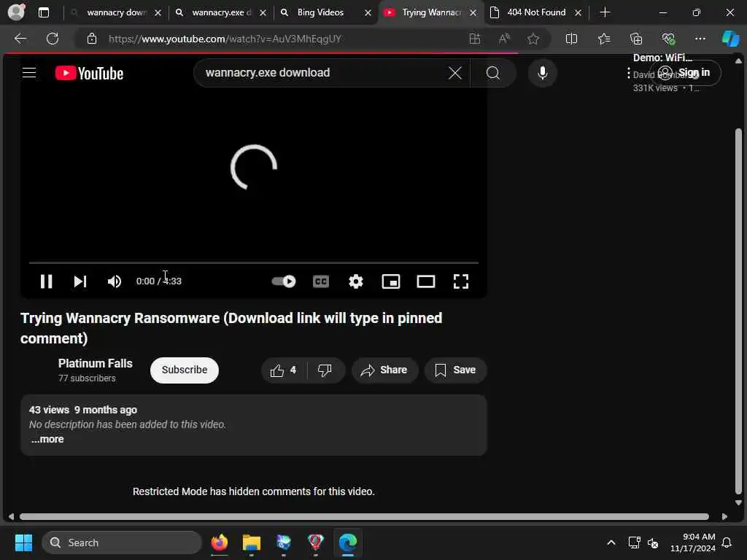This screenshot has height=560, width=747.
Task: Open Edge favorites list
Action: point(603,39)
